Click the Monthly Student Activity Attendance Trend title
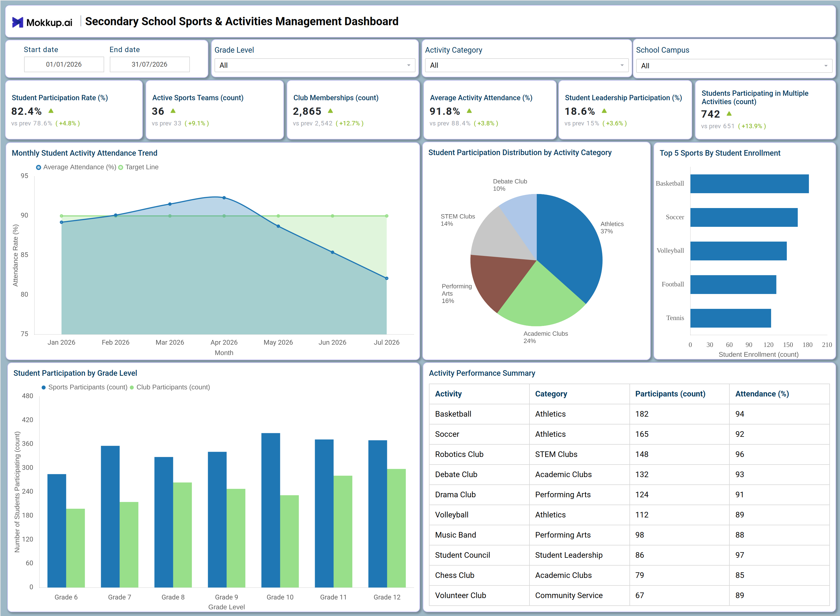 [x=85, y=153]
